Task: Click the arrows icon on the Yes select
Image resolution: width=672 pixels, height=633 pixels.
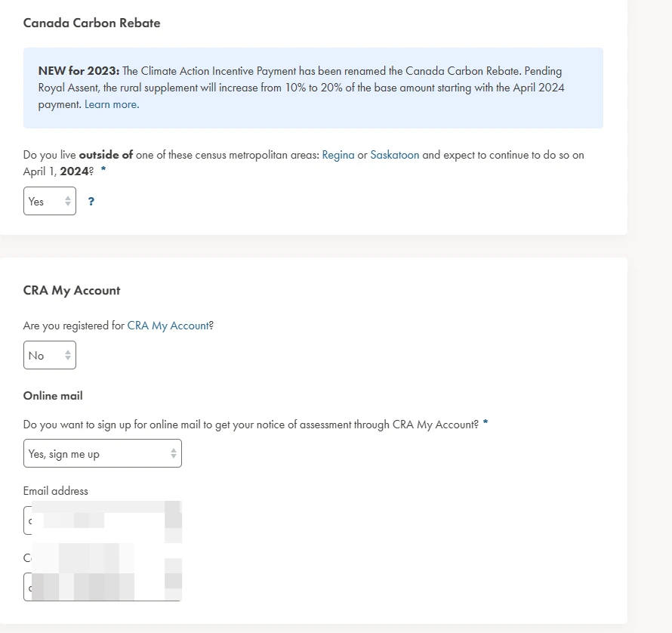Action: (68, 202)
